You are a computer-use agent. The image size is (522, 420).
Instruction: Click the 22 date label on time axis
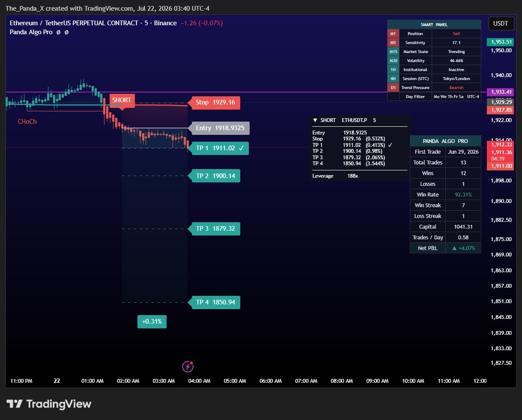(x=57, y=381)
